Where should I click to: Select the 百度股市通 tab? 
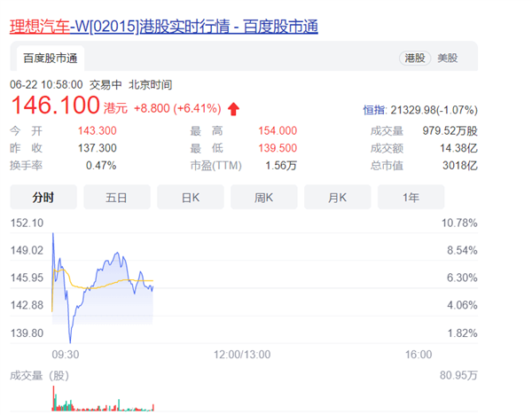[51, 59]
